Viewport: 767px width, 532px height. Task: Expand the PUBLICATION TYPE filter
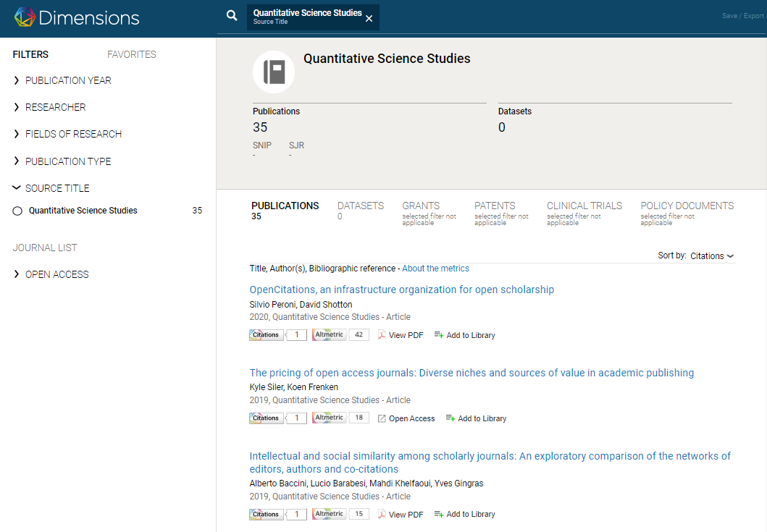point(62,161)
